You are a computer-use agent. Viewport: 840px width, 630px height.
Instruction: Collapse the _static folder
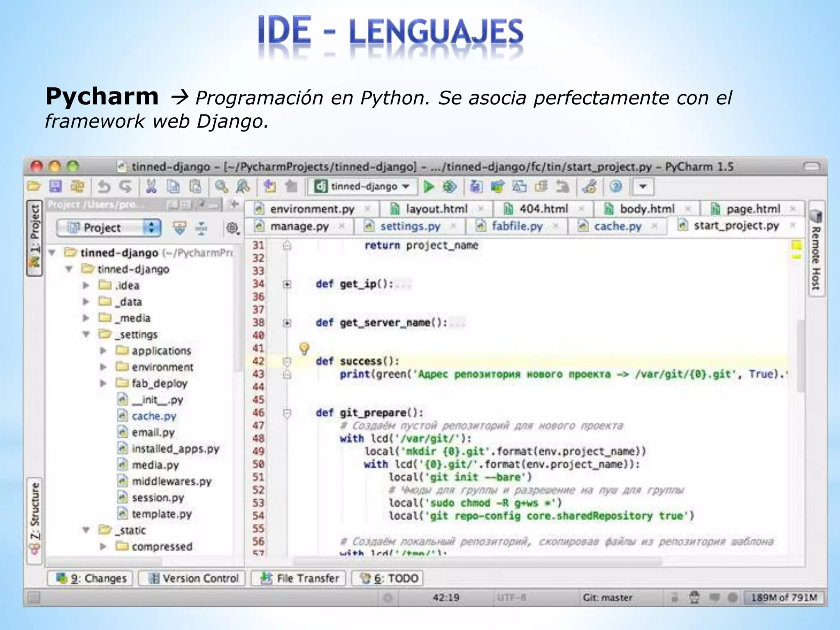click(x=86, y=530)
